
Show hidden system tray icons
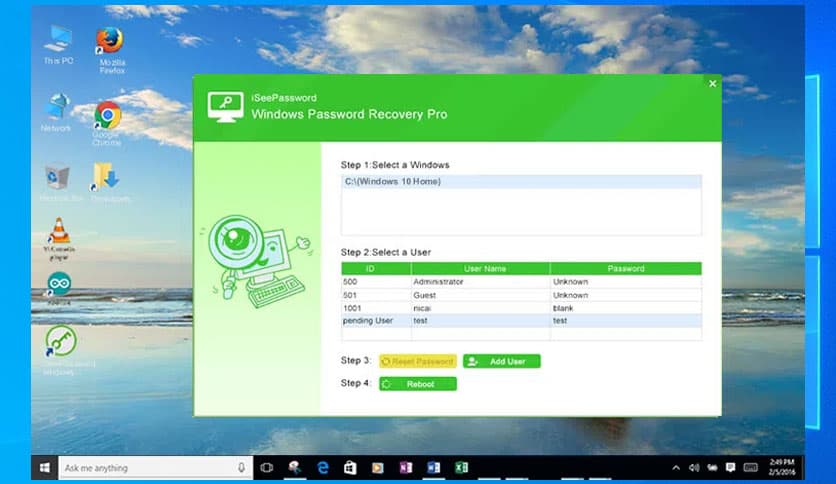pos(676,468)
